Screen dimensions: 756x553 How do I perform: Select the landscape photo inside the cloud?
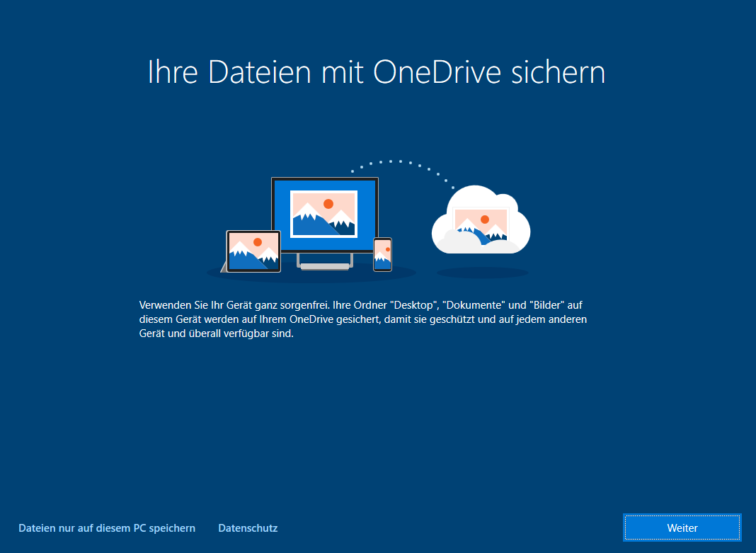pos(481,224)
